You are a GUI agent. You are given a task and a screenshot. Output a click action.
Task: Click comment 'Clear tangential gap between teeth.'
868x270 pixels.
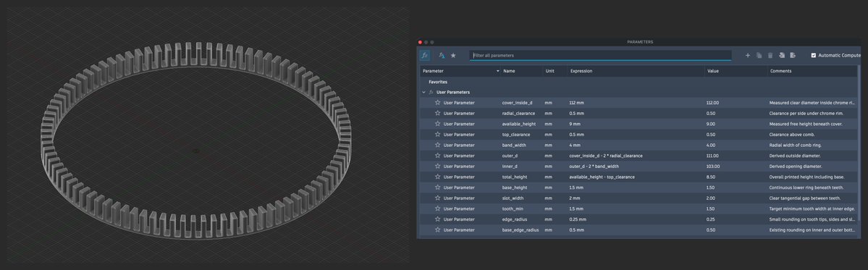click(805, 198)
